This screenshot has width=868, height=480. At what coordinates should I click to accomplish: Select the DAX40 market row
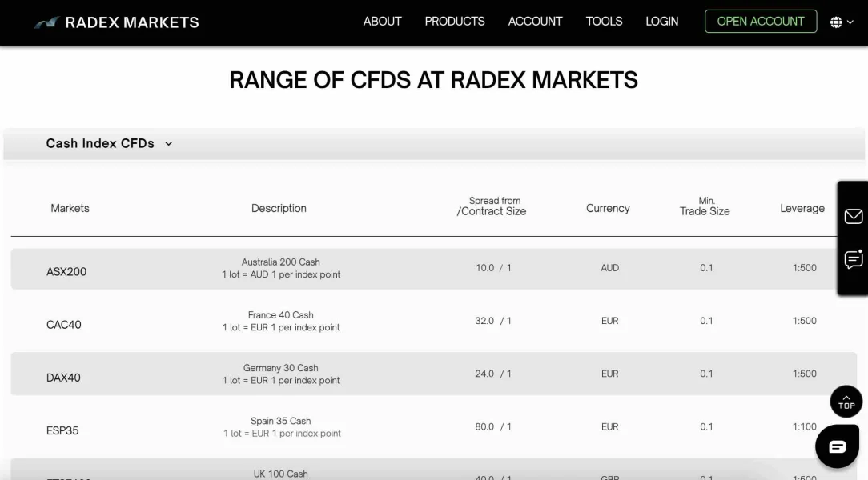coord(64,378)
